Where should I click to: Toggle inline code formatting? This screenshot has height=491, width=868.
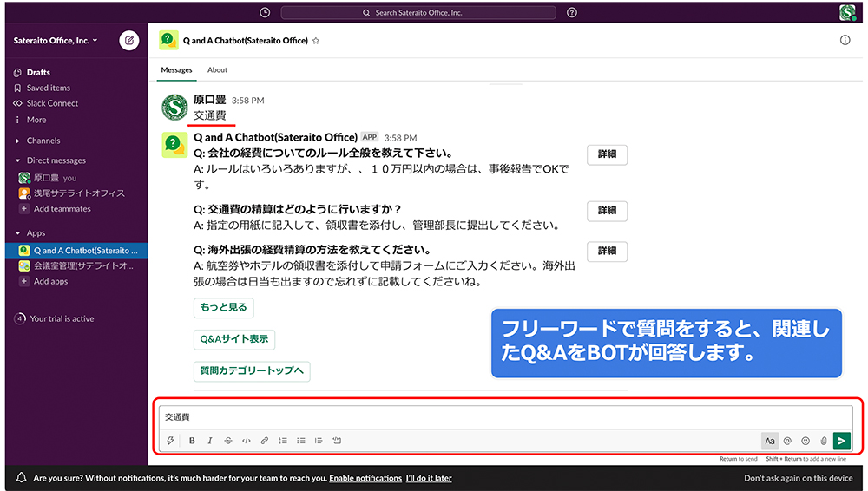pyautogui.click(x=247, y=441)
